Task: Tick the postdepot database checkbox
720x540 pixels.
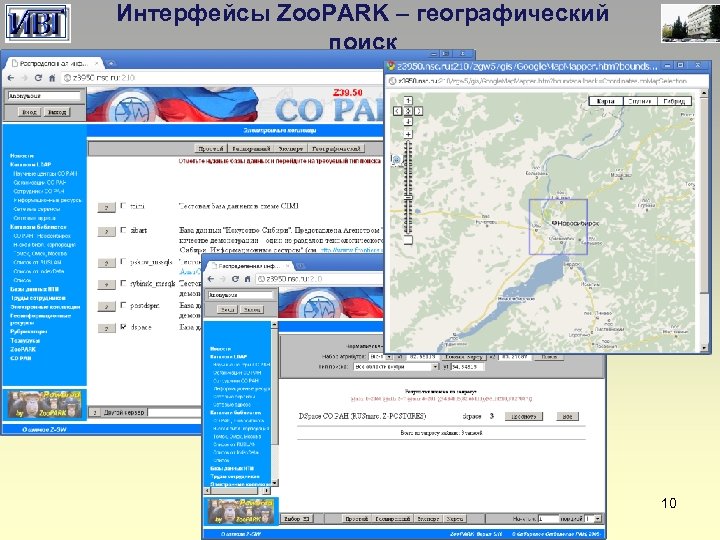Action: point(123,304)
